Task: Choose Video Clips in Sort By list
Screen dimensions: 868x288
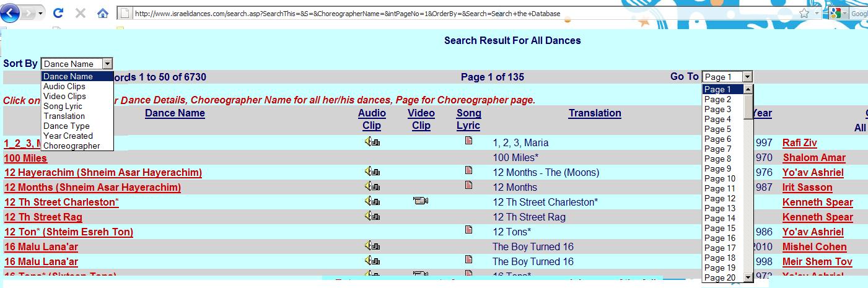Action: (x=77, y=97)
